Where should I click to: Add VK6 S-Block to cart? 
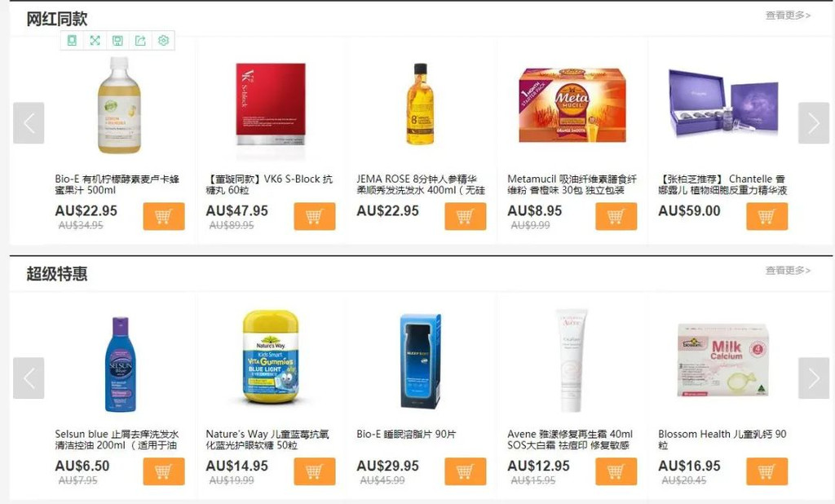[314, 216]
